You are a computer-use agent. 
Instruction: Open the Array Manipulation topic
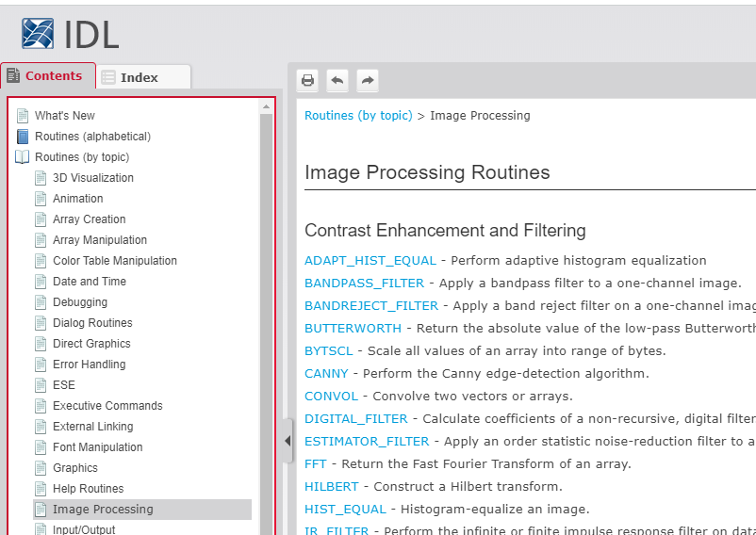(x=100, y=240)
